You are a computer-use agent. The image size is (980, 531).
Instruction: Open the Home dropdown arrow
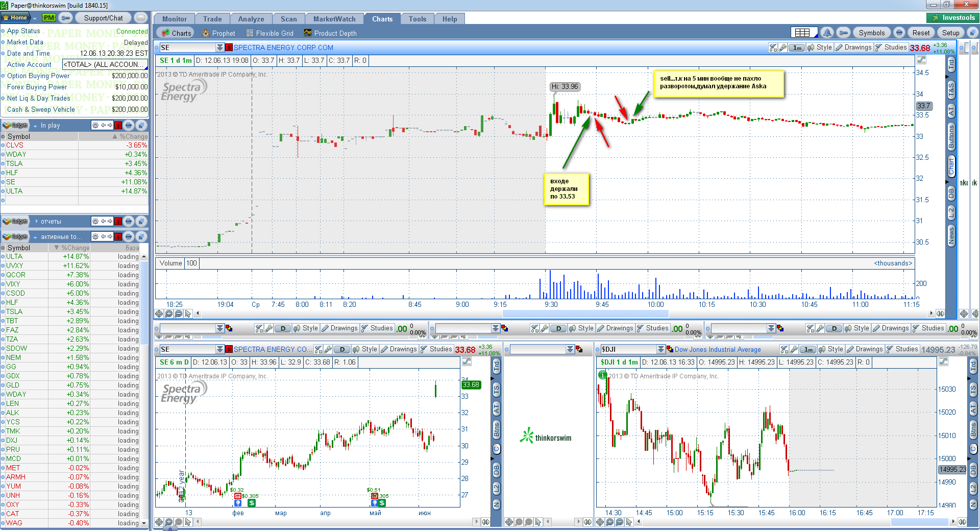35,18
